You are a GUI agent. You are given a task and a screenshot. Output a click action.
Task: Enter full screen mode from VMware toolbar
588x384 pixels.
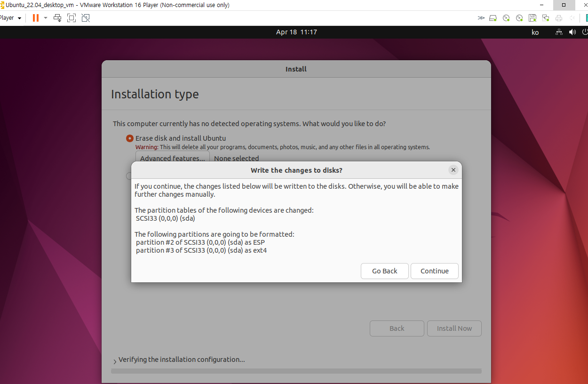click(72, 18)
